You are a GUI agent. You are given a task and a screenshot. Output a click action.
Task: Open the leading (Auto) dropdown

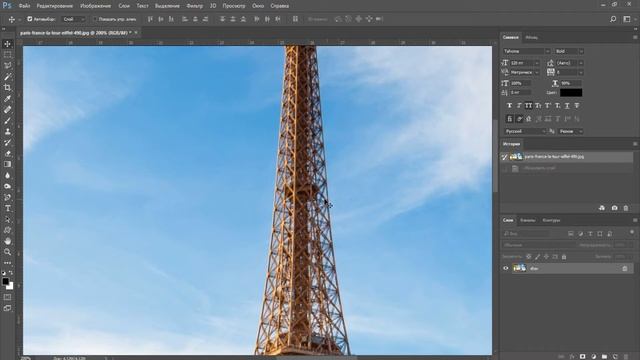point(581,63)
